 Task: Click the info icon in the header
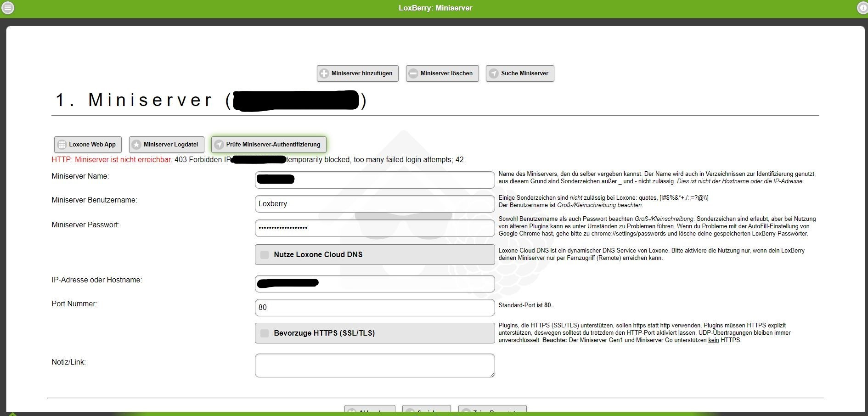click(x=862, y=8)
